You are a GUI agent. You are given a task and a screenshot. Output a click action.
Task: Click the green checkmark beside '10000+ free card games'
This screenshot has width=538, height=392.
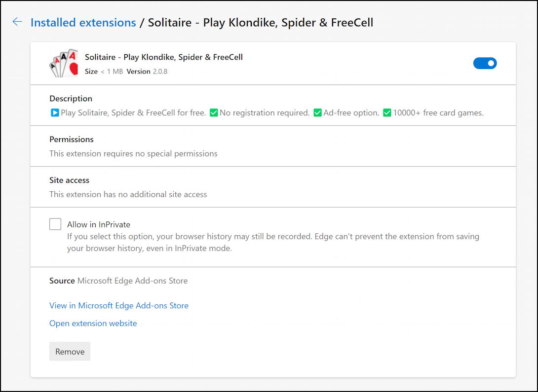387,112
